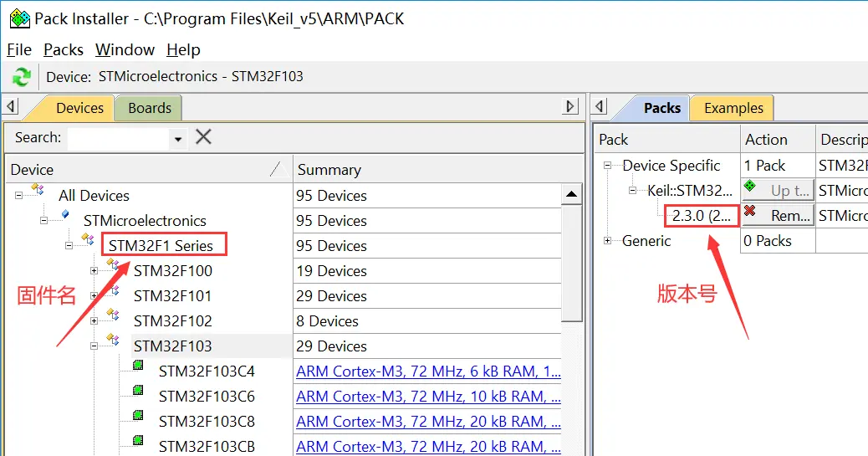Open the STM32F103C4 summary link
This screenshot has width=868, height=456.
pyautogui.click(x=428, y=371)
